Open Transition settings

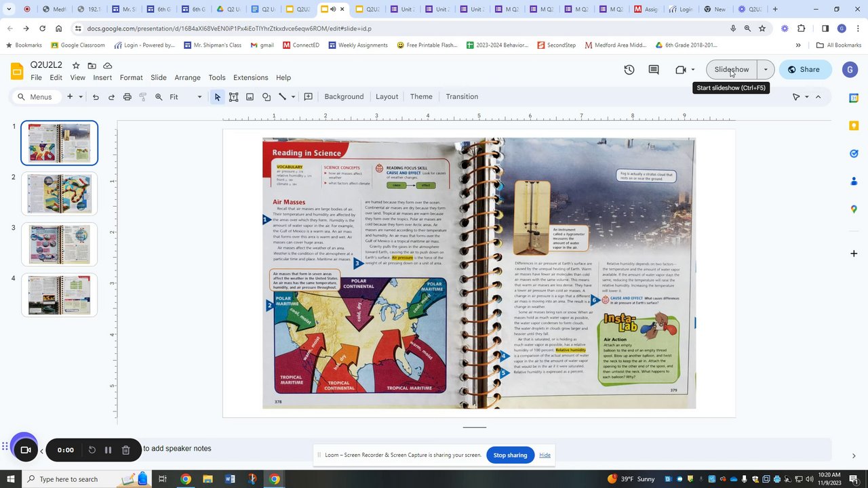click(462, 97)
